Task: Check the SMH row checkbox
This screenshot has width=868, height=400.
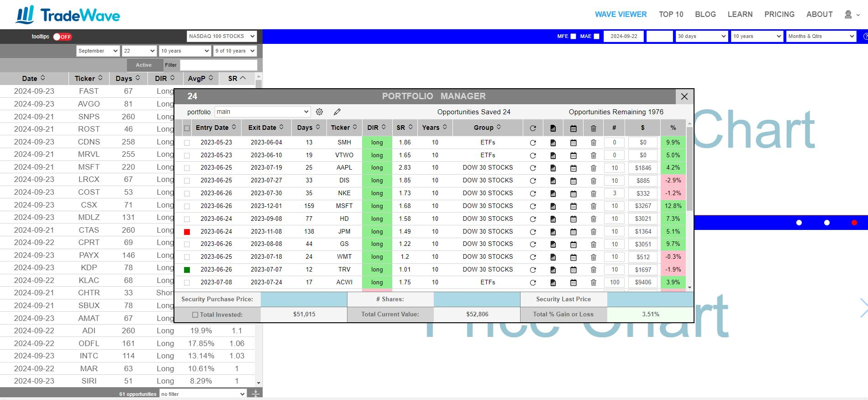Action: pyautogui.click(x=187, y=143)
